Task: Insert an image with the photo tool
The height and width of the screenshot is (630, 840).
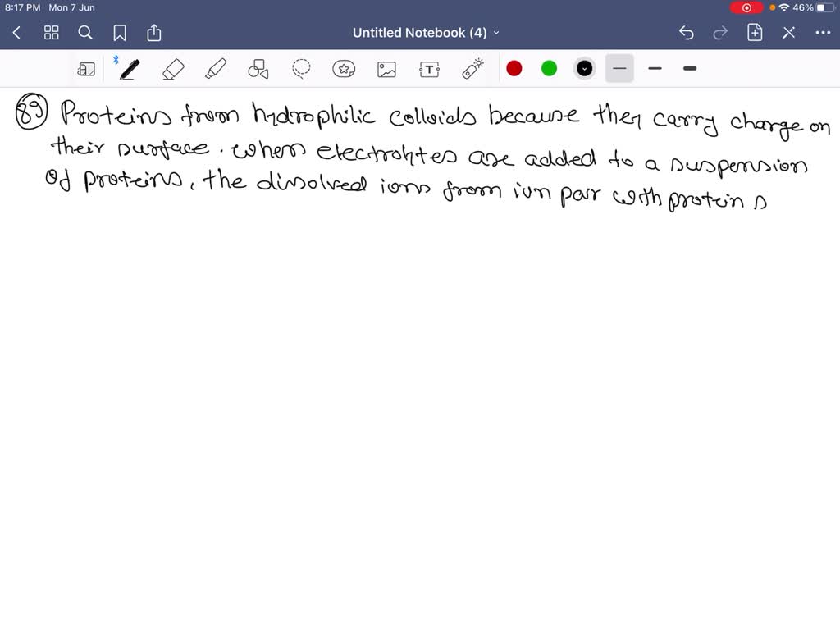Action: [386, 68]
